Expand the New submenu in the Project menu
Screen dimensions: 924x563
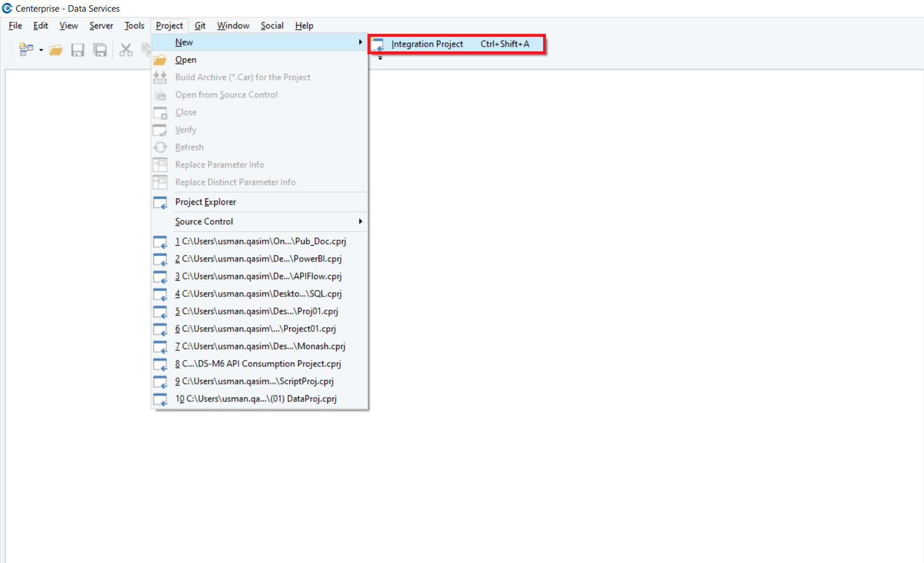[260, 42]
